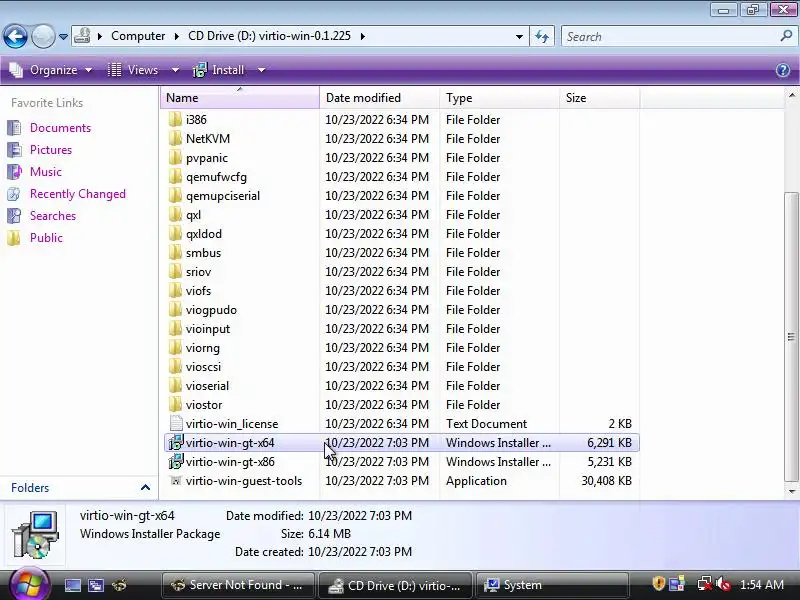Select the viogpudo folder icon

pyautogui.click(x=175, y=310)
